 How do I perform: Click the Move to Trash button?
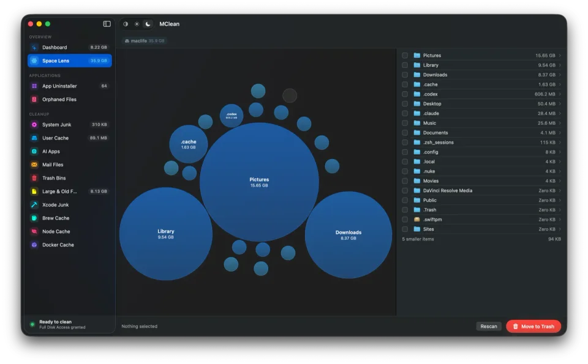(x=533, y=326)
